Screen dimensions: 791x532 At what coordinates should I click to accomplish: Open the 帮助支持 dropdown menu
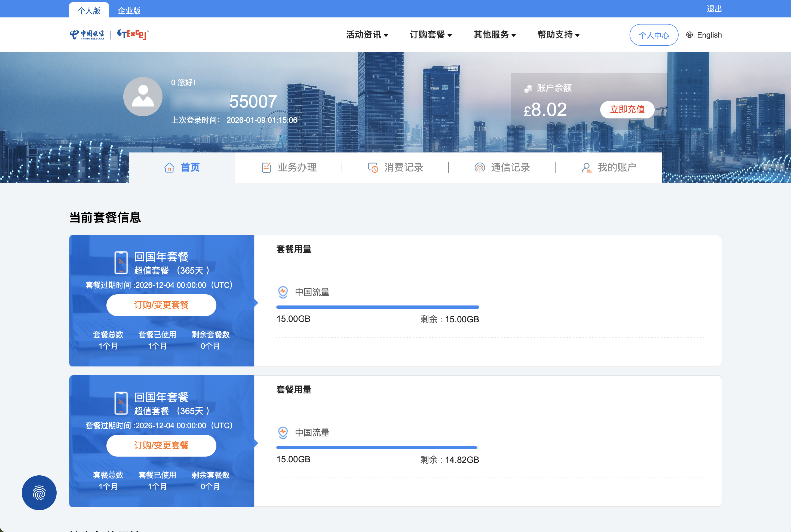tap(558, 35)
